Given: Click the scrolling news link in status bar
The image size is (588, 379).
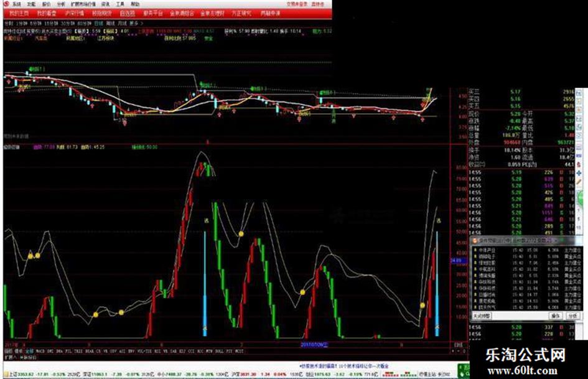Looking at the screenshot, I should pyautogui.click(x=344, y=365).
